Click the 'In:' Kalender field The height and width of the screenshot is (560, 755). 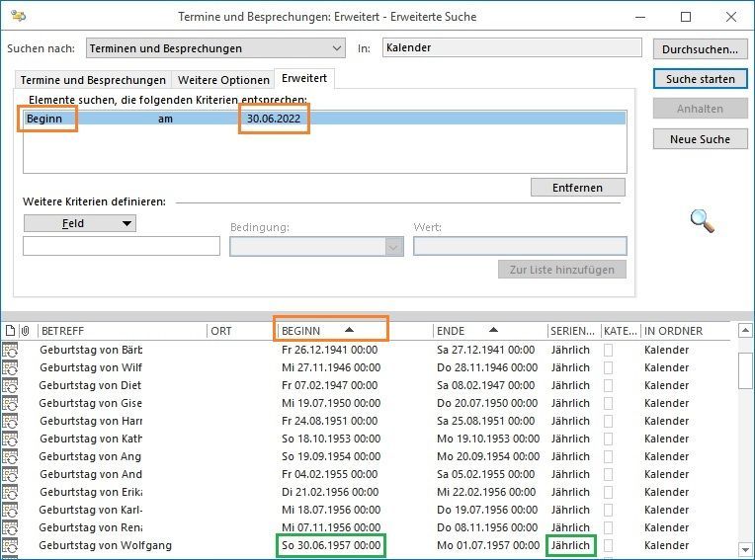512,47
